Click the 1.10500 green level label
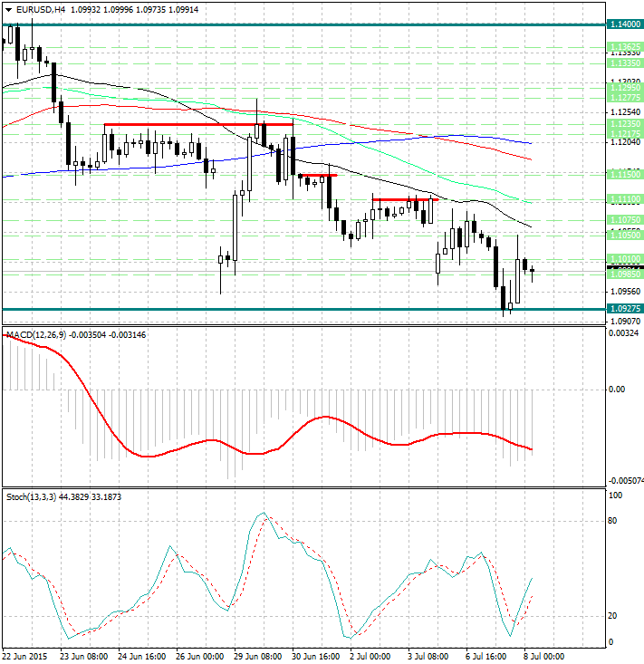This screenshot has height=664, width=644. click(625, 235)
